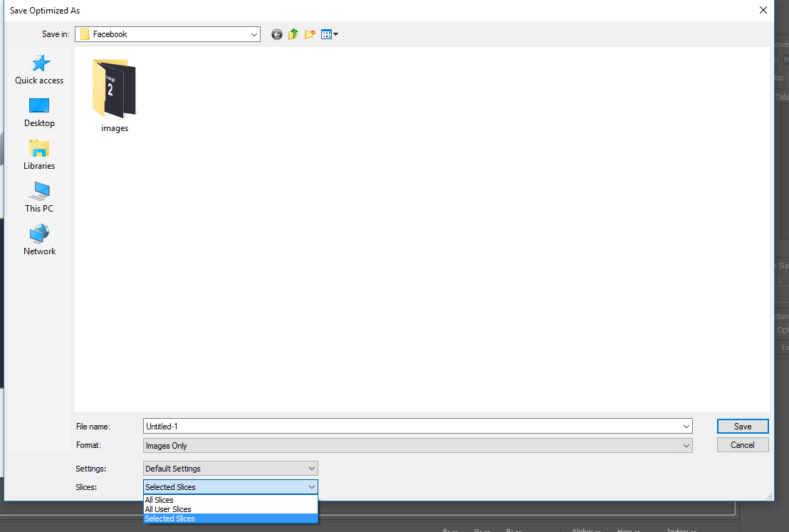Open Libraries in sidebar

tap(39, 155)
